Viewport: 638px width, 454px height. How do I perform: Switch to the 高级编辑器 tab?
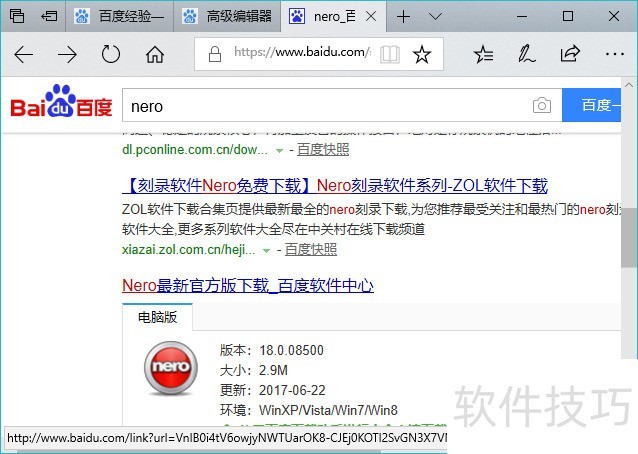point(227,16)
